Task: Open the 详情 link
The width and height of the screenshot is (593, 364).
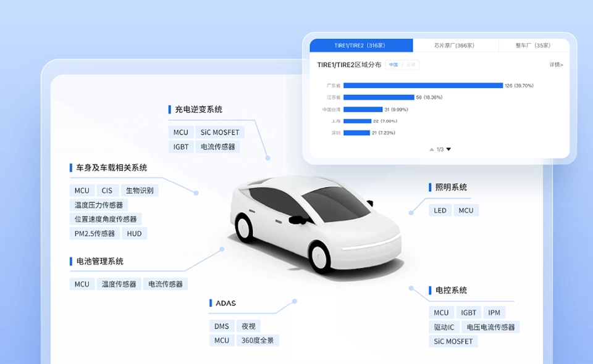Action: (x=556, y=65)
